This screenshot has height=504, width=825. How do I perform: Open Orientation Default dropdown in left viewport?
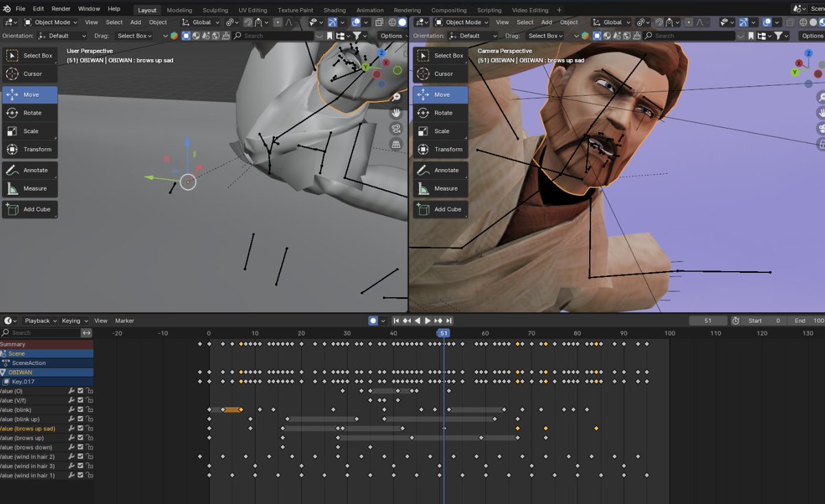pos(63,36)
